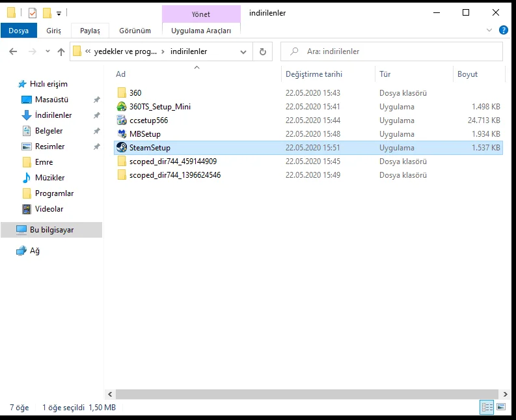
Task: Switch to the Giriş ribbon tab
Action: 53,31
